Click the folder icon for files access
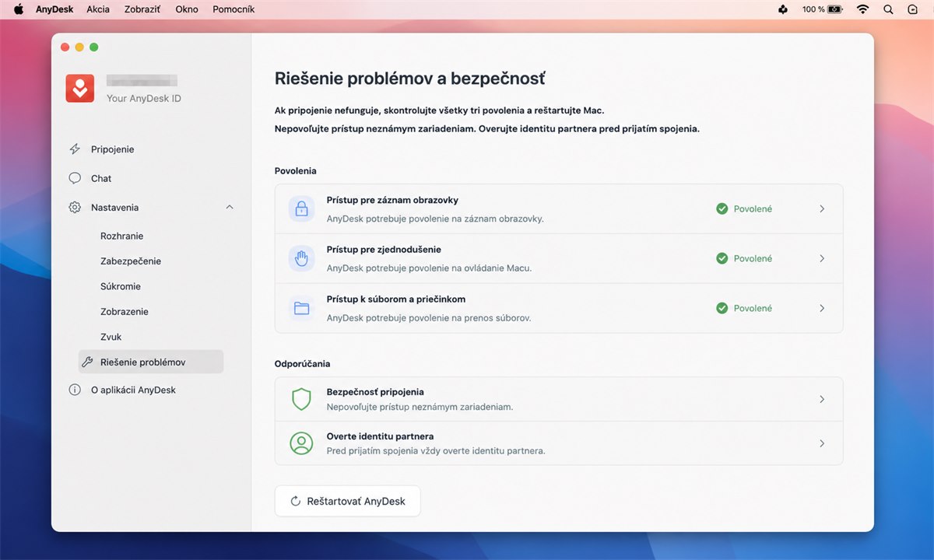This screenshot has height=560, width=934. tap(301, 309)
